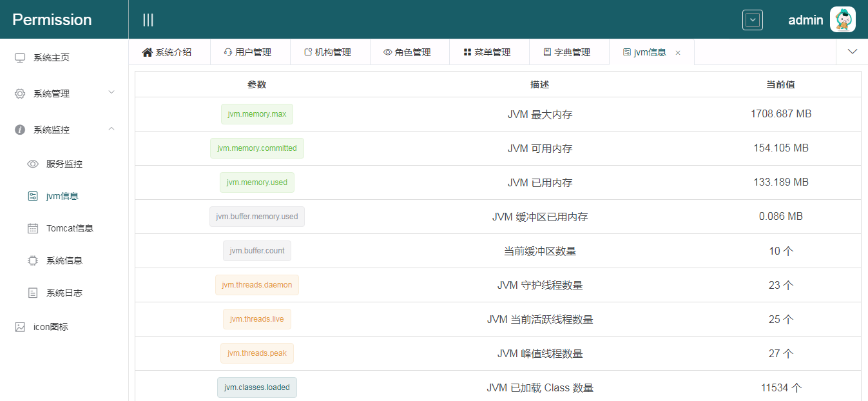Screen dimensions: 868x401
Task: Click the calendar icon beside Tomcat信息
Action: click(33, 228)
